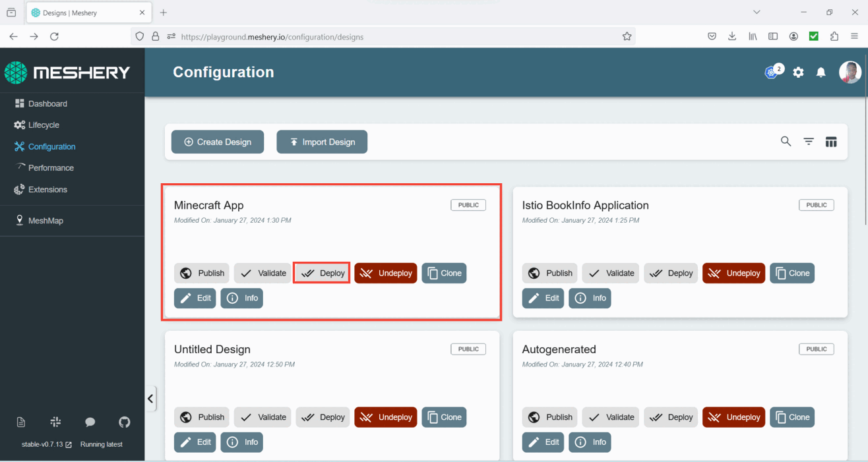
Task: Click the Kubernetes connections icon with badge
Action: (x=772, y=72)
